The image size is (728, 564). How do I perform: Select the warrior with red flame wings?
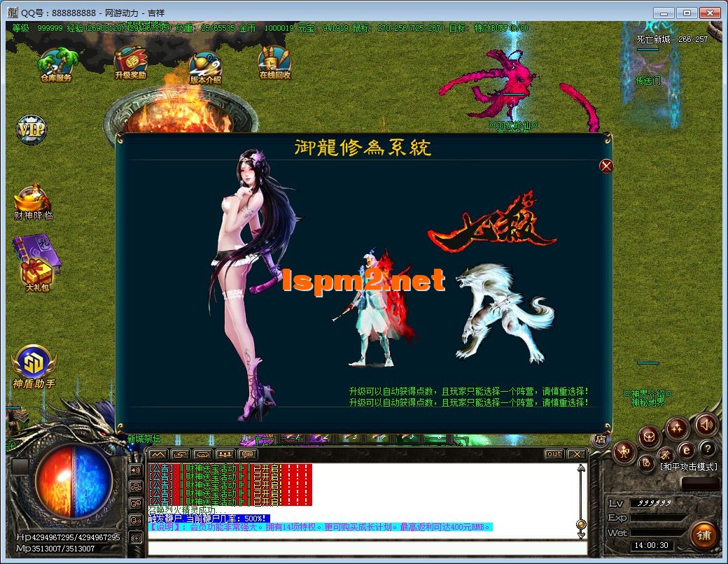376,308
